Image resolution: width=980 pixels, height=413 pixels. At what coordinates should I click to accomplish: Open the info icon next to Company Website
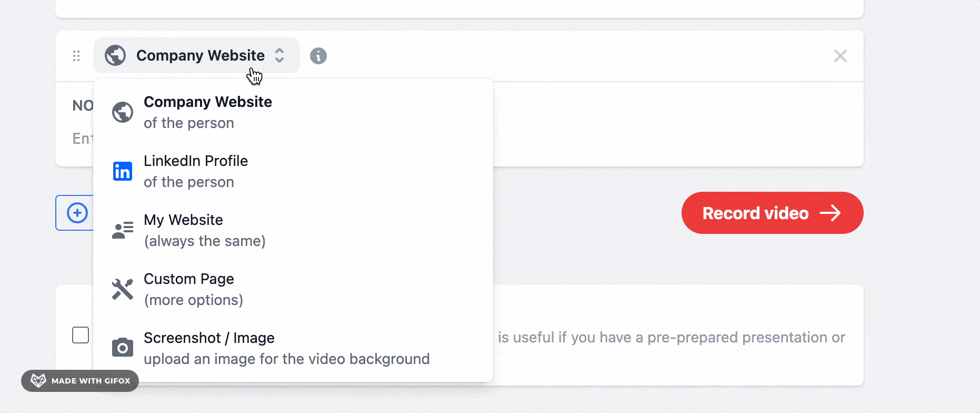(x=318, y=56)
